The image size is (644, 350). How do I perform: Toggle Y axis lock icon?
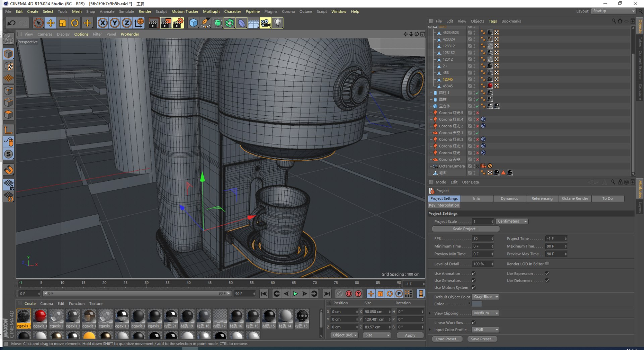click(115, 23)
